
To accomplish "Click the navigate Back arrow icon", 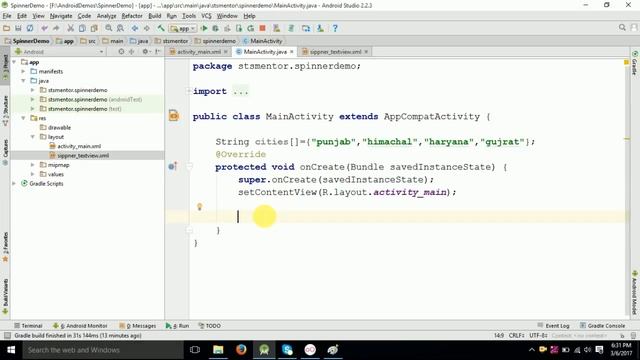I will [135, 28].
